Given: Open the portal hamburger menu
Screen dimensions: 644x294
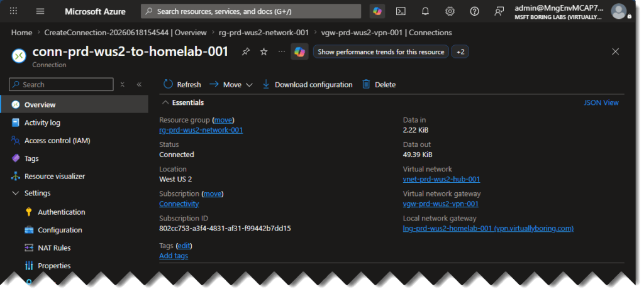Looking at the screenshot, I should click(x=40, y=11).
